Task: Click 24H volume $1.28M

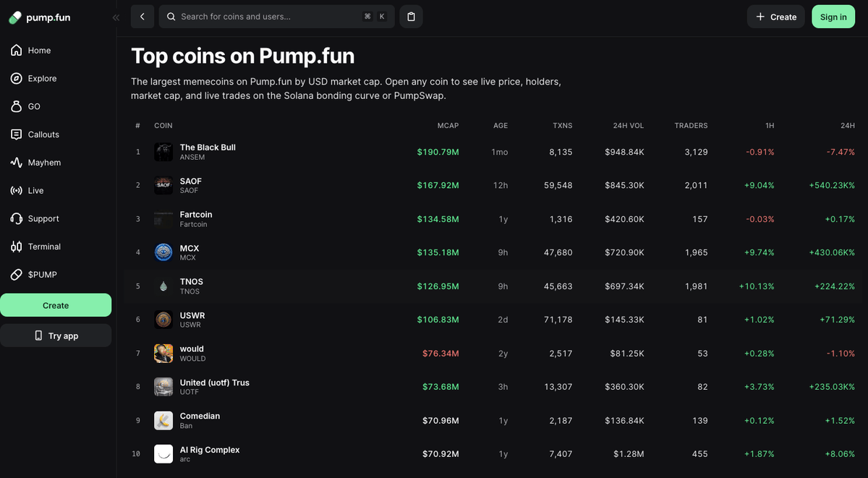Action: pos(629,454)
